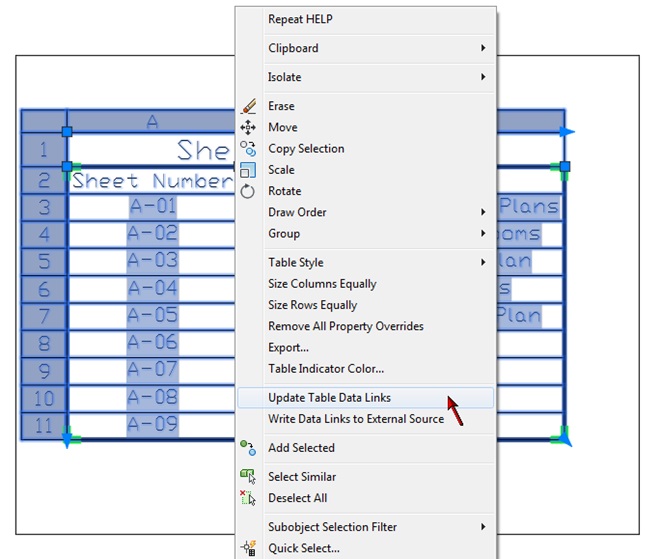The image size is (662, 559).
Task: Click the A-06 table cell
Action: click(x=152, y=343)
